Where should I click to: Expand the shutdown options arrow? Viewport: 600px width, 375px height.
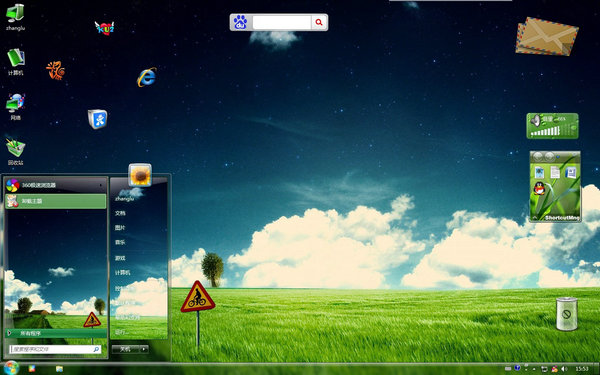pos(144,349)
